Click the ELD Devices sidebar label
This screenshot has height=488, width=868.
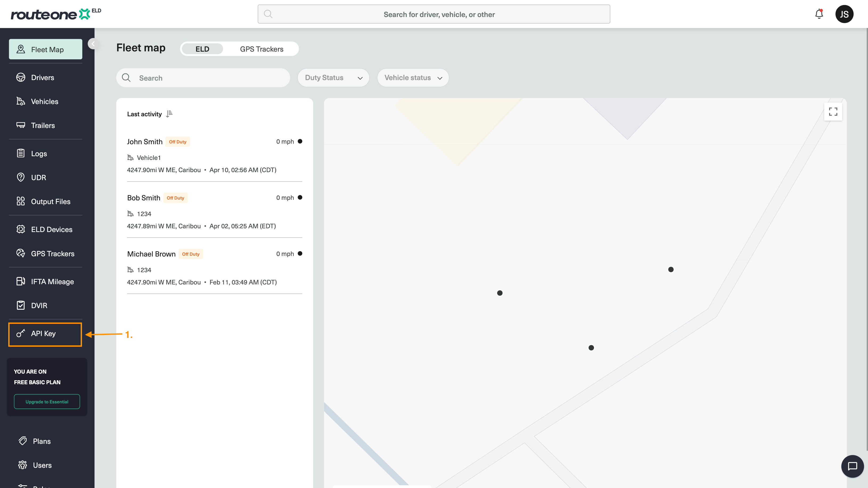(52, 229)
